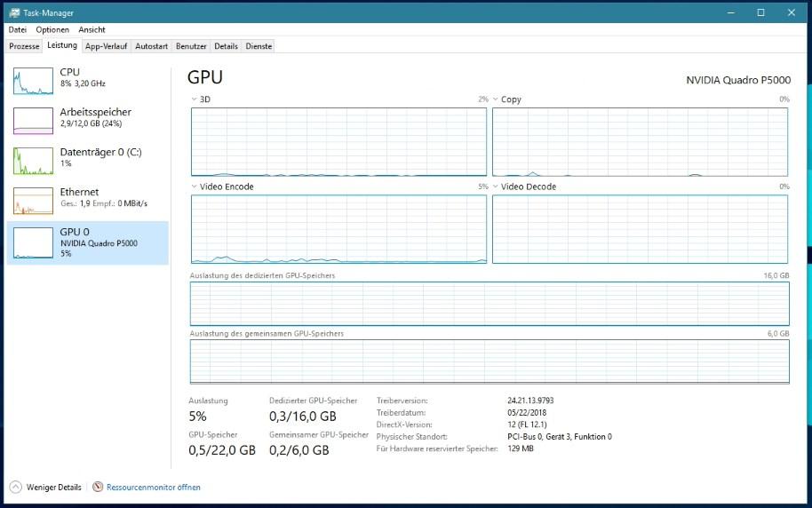812x508 pixels.
Task: Click the dedicated GPU memory usage graph
Action: [x=490, y=304]
